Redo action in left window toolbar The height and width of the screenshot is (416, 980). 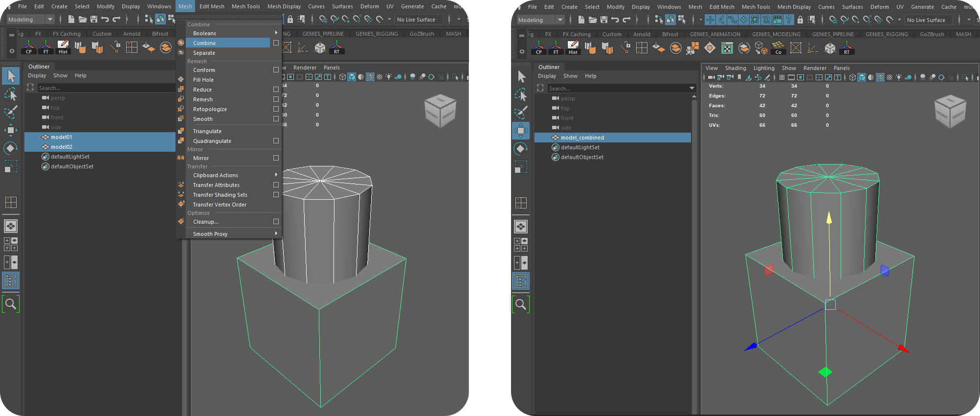click(x=116, y=19)
